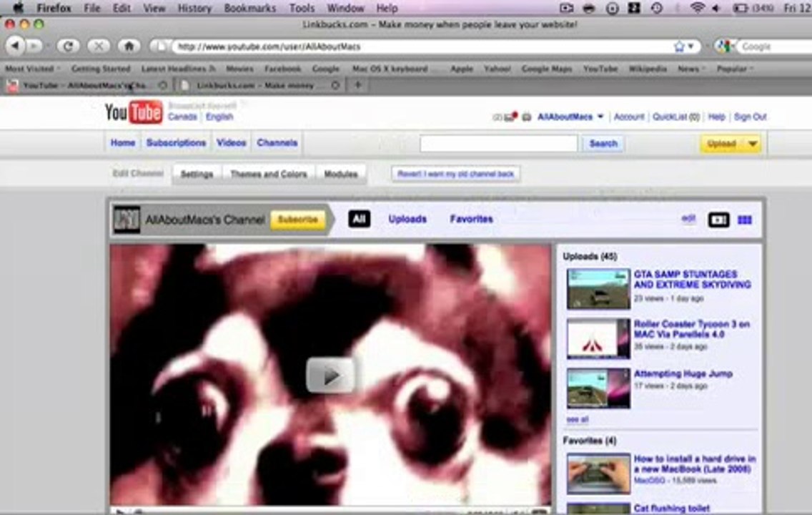Click see all uploads link
The image size is (812, 515).
(x=578, y=420)
